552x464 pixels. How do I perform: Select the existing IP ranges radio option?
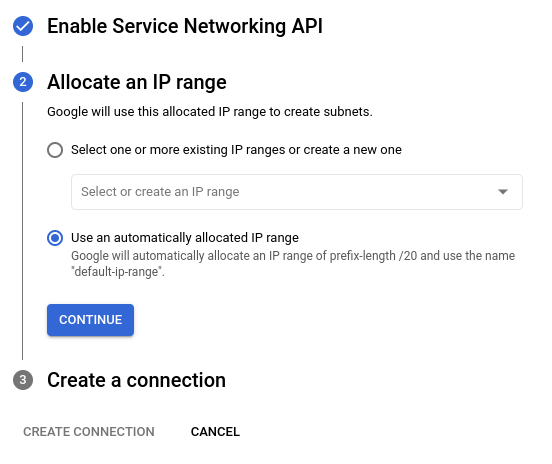(55, 150)
